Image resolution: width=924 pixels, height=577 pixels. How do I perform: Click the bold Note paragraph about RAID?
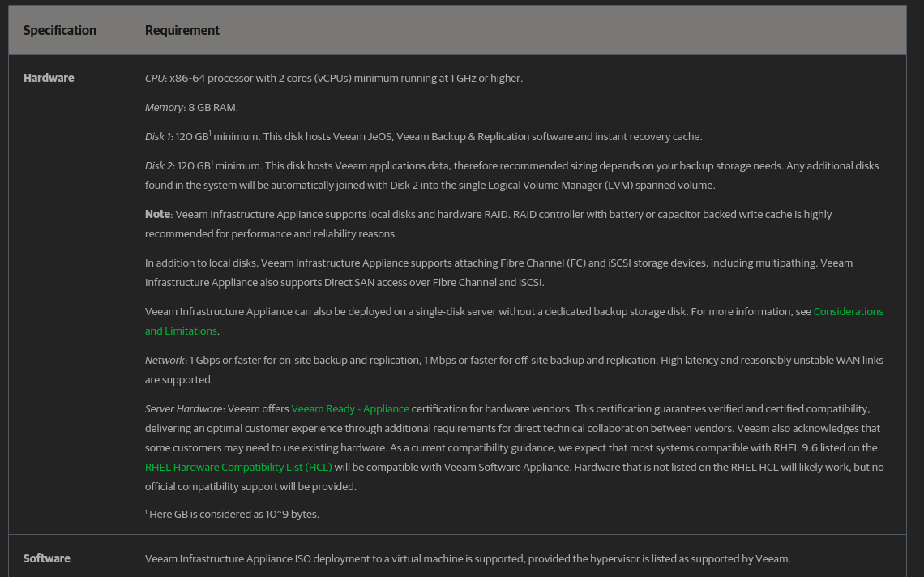[488, 224]
